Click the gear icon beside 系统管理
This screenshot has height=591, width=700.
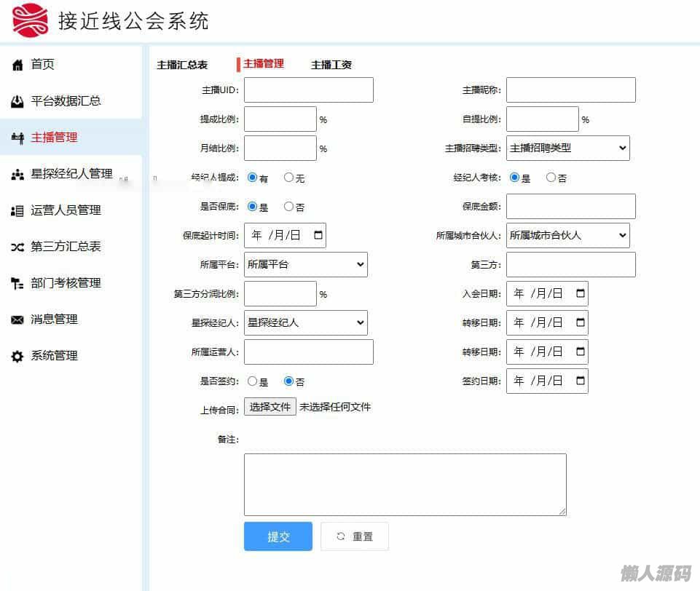[17, 357]
